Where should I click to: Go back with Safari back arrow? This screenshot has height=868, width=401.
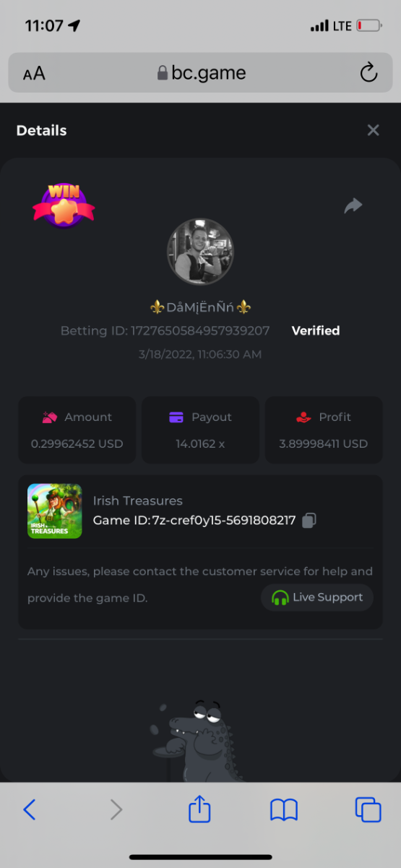click(30, 809)
